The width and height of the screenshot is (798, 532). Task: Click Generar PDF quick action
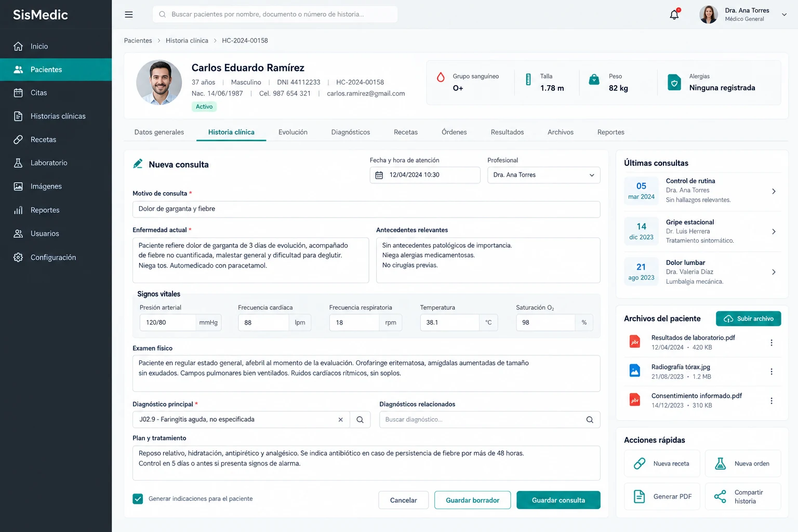pyautogui.click(x=662, y=497)
